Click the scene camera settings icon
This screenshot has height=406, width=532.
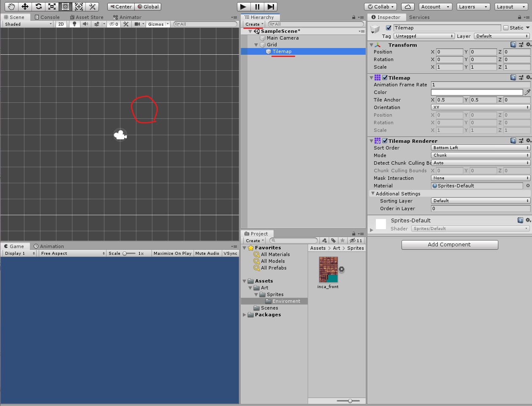click(137, 24)
